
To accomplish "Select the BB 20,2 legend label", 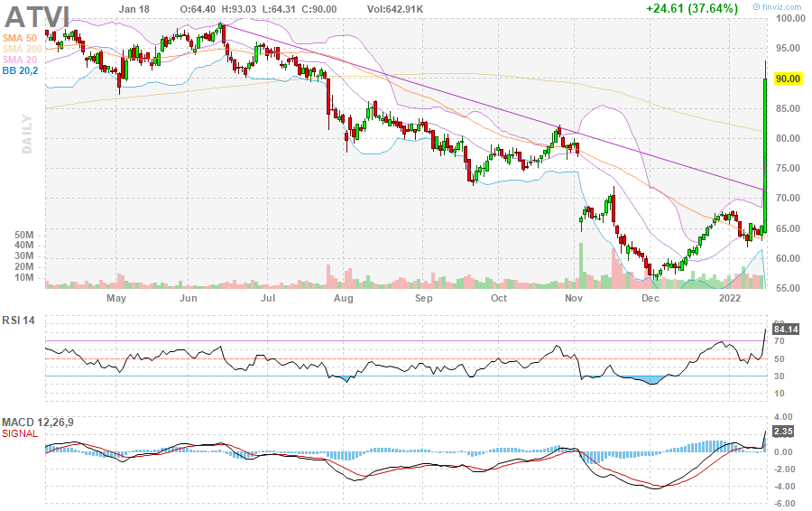I will (20, 71).
